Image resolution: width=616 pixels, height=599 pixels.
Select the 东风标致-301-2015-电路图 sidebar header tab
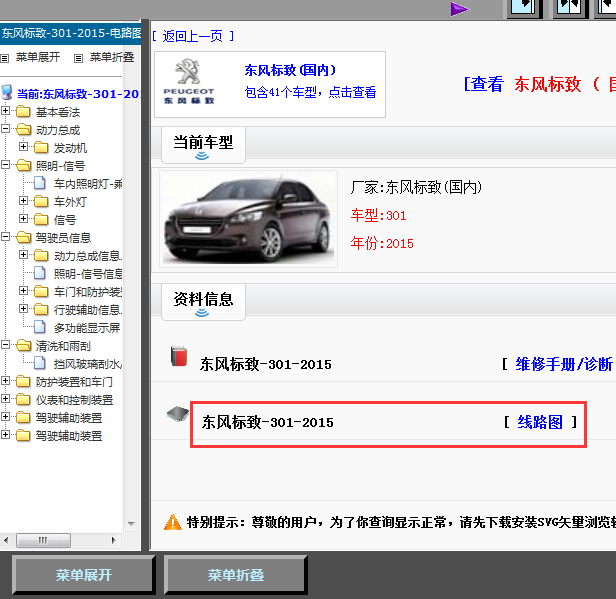tap(71, 33)
